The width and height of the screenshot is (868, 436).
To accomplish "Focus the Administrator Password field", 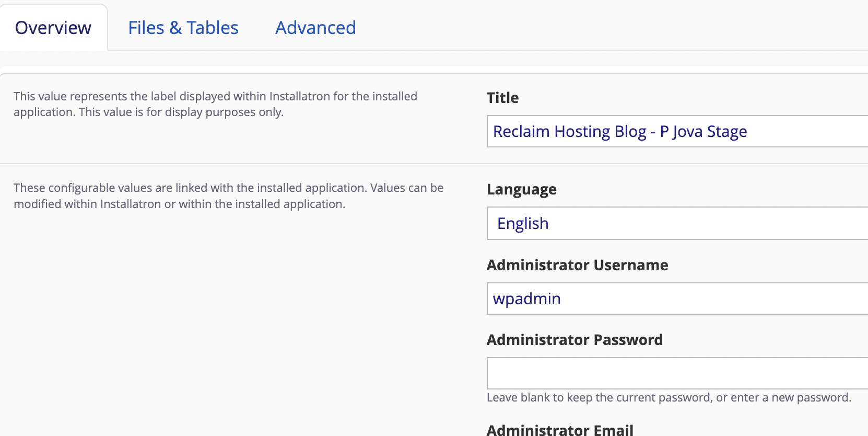I will pyautogui.click(x=677, y=373).
